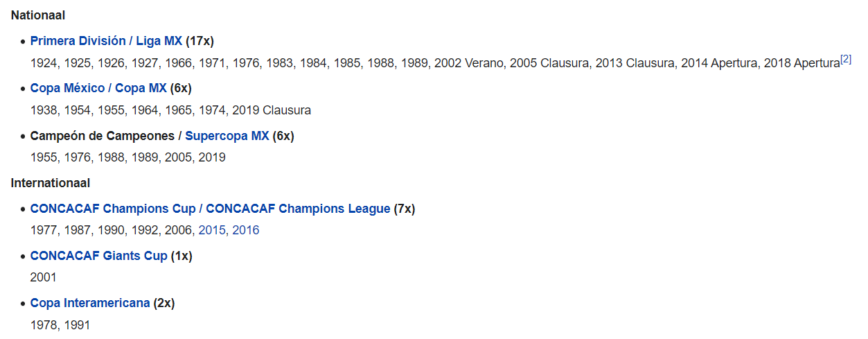Jump to footnote reference [2]
This screenshot has width=868, height=339.
point(846,60)
